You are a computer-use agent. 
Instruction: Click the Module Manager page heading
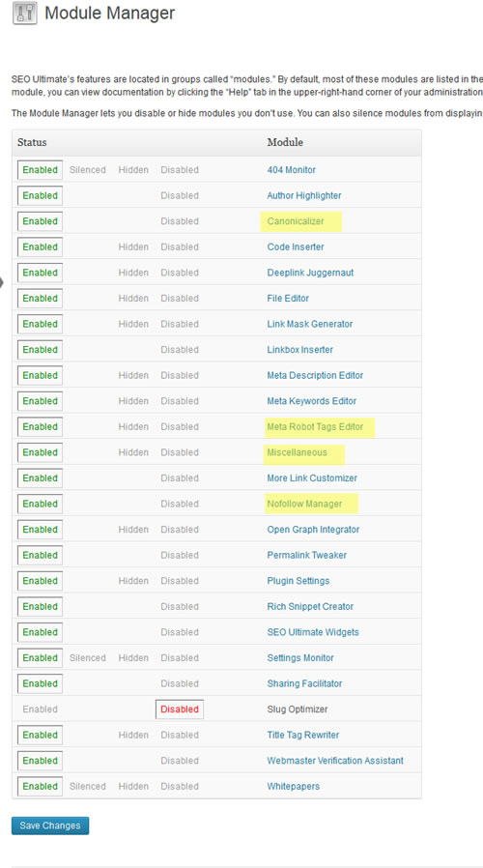point(109,13)
